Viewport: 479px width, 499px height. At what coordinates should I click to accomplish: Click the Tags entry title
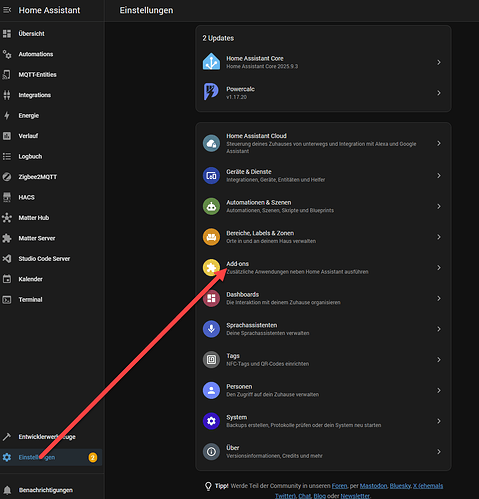click(x=233, y=356)
